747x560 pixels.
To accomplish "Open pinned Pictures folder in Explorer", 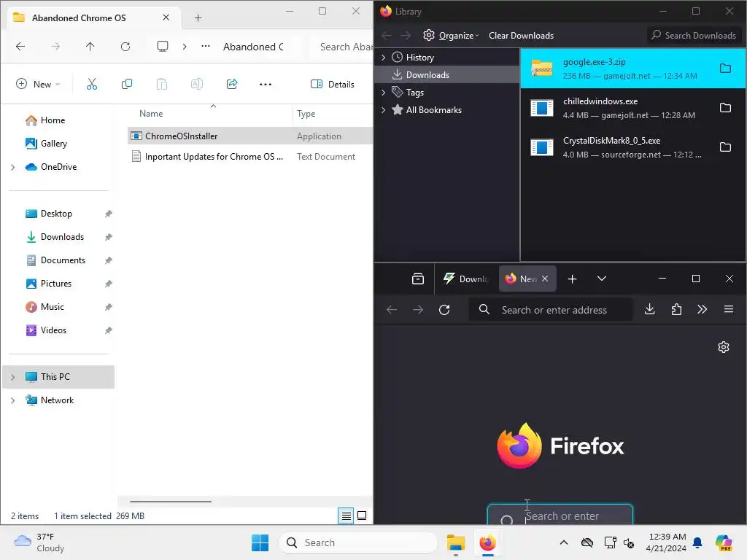I will point(55,284).
